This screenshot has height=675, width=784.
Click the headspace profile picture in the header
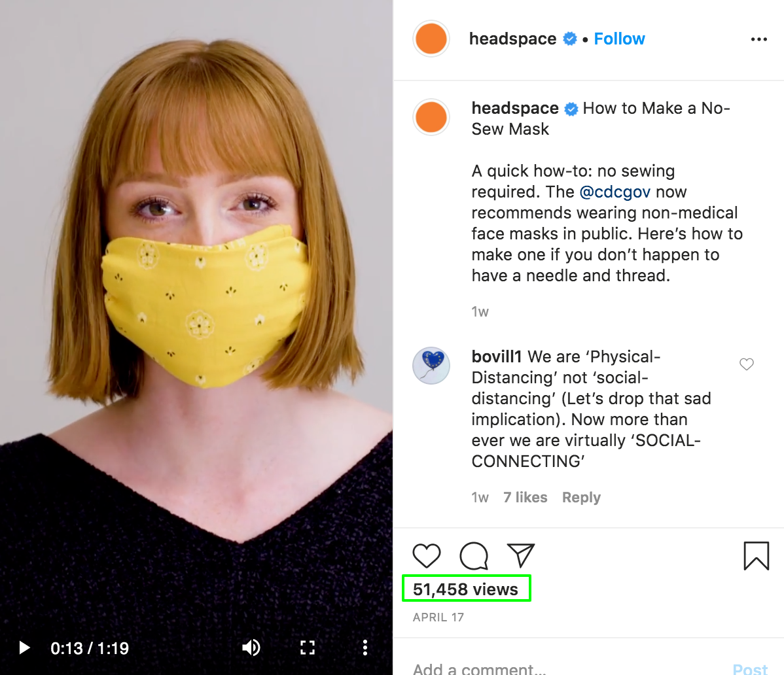click(x=431, y=39)
